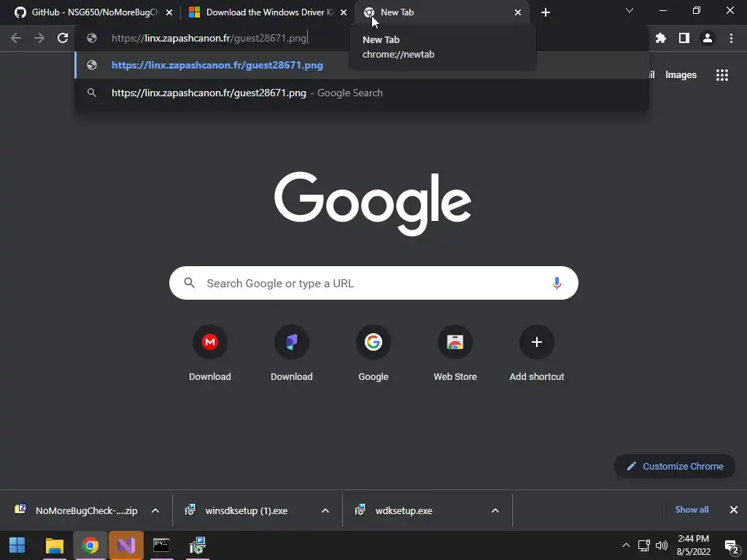This screenshot has width=747, height=560.
Task: Open the network icon in system tray
Action: (644, 545)
